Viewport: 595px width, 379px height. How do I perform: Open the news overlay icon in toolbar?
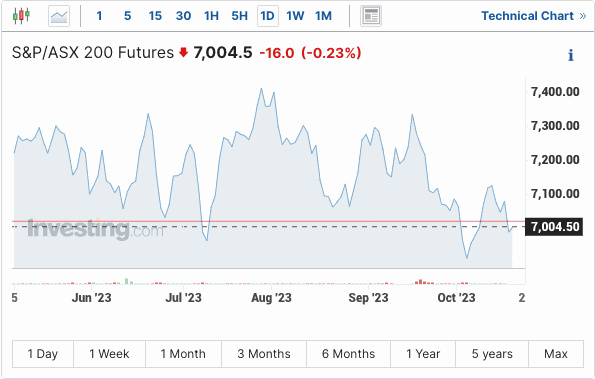point(371,16)
